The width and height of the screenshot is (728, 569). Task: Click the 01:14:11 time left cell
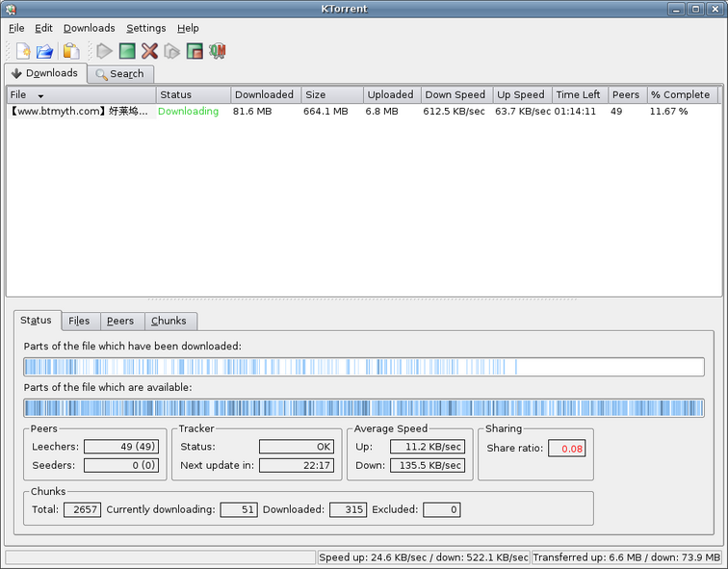tap(575, 112)
